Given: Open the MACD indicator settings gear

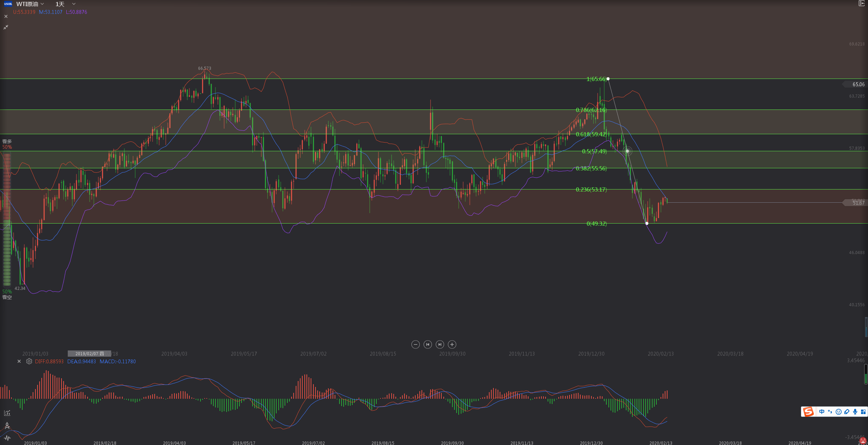Looking at the screenshot, I should (29, 361).
